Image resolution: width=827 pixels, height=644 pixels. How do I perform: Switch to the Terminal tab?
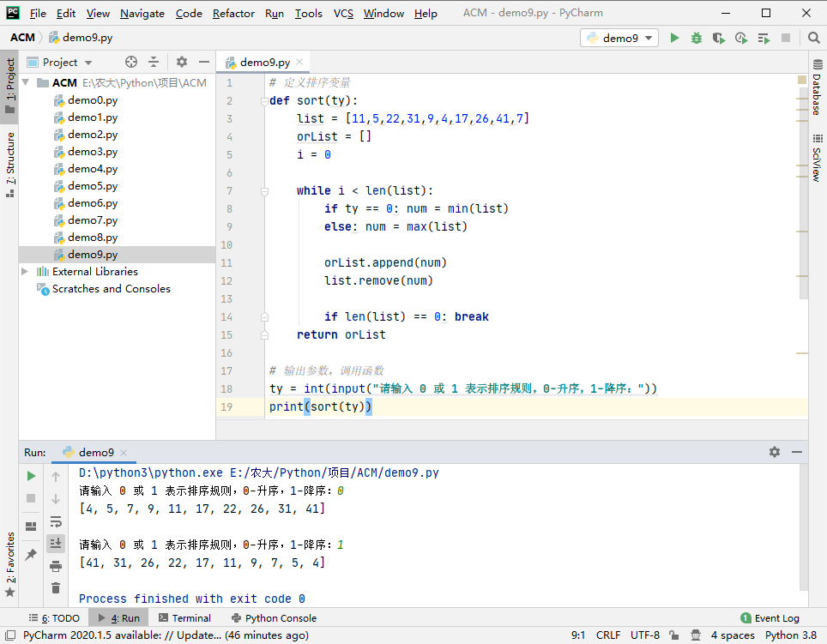(x=183, y=617)
